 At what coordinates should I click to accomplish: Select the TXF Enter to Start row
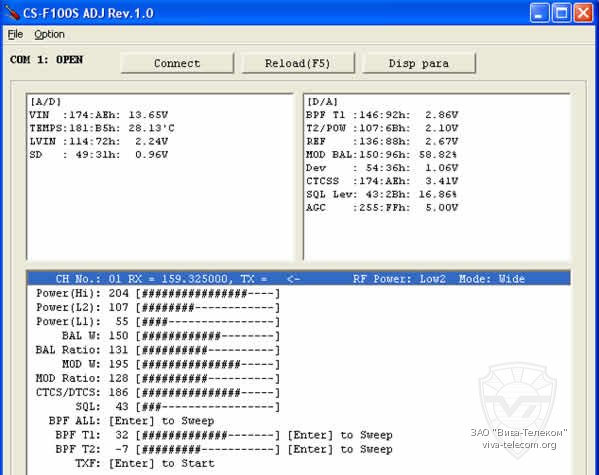pos(145,463)
